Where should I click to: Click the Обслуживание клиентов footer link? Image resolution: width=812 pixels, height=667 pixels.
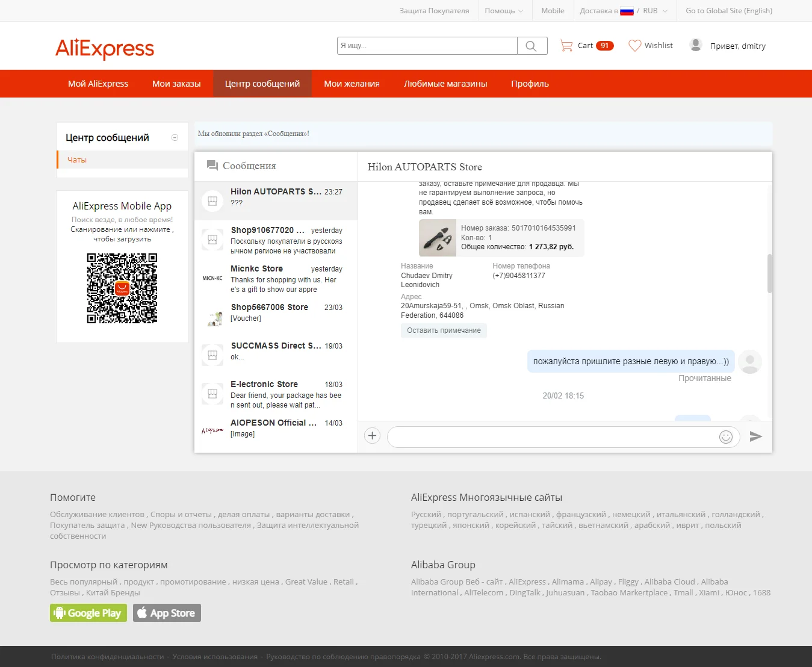click(97, 515)
